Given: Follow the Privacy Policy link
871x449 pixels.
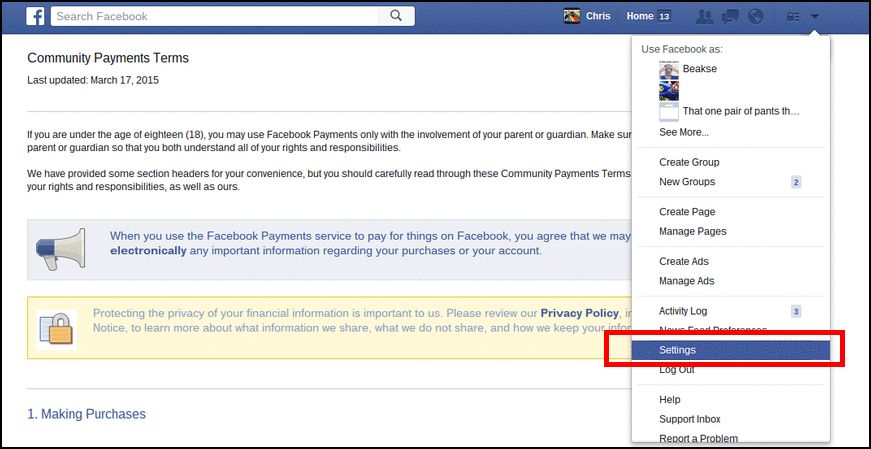Looking at the screenshot, I should pyautogui.click(x=579, y=313).
